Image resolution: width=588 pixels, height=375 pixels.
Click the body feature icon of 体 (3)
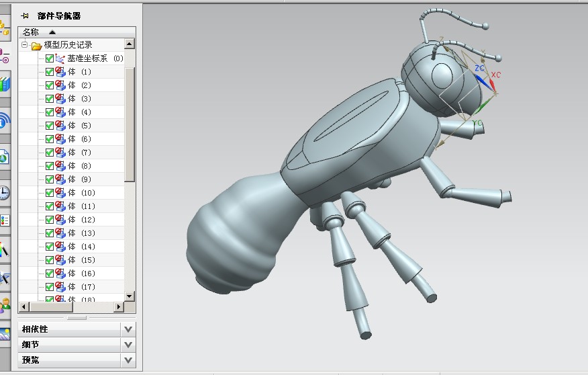(x=60, y=99)
